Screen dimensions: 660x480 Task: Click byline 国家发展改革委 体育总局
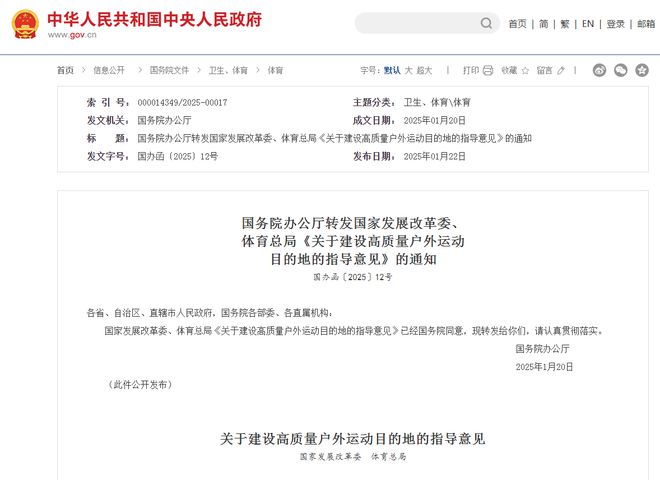(353, 456)
